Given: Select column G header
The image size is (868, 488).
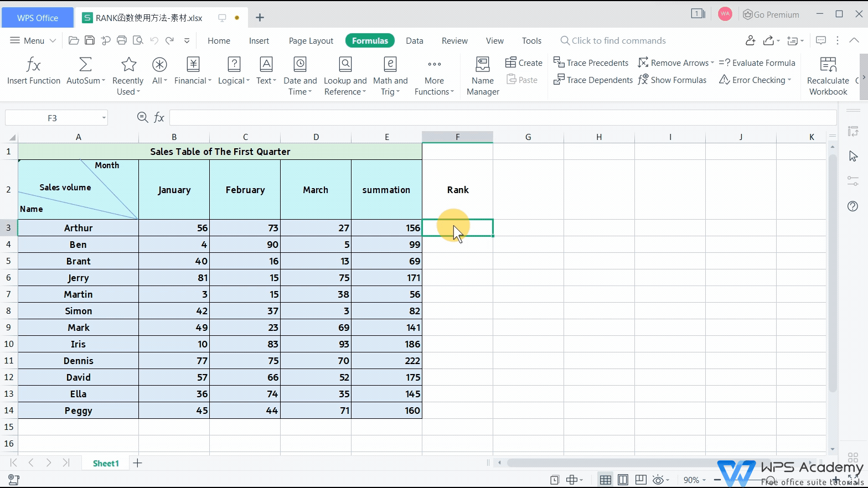Looking at the screenshot, I should click(528, 137).
